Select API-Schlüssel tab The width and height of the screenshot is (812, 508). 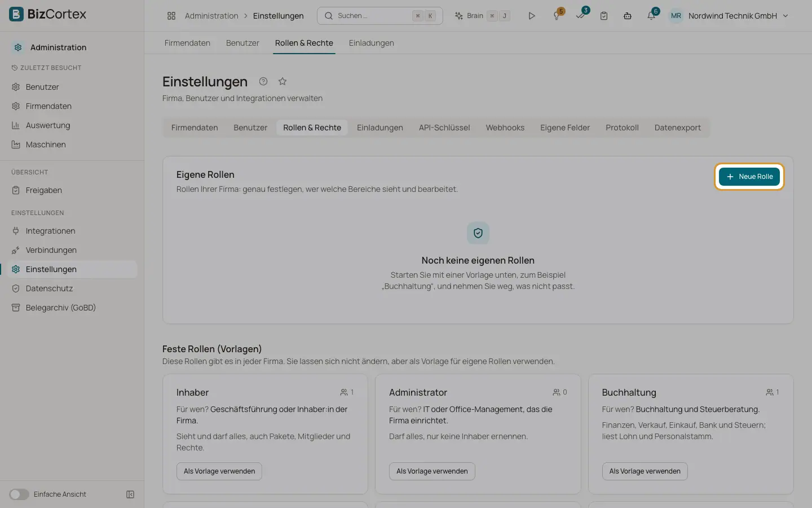(x=444, y=128)
